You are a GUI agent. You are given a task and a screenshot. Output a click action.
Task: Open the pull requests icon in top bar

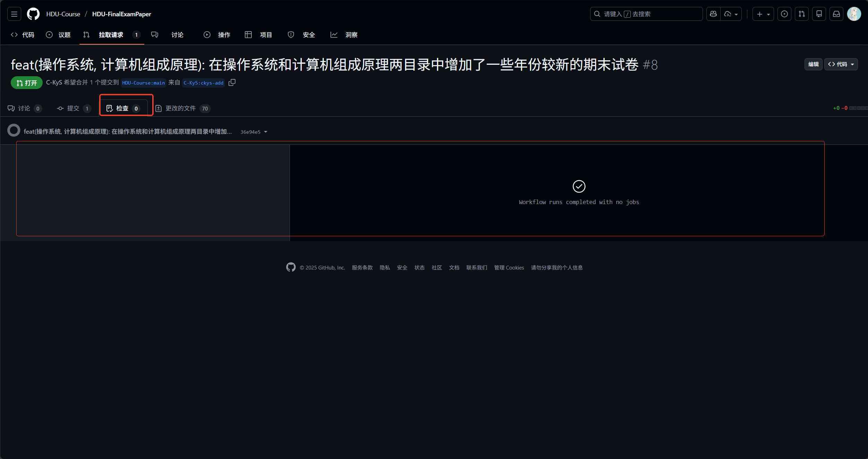[x=801, y=14]
